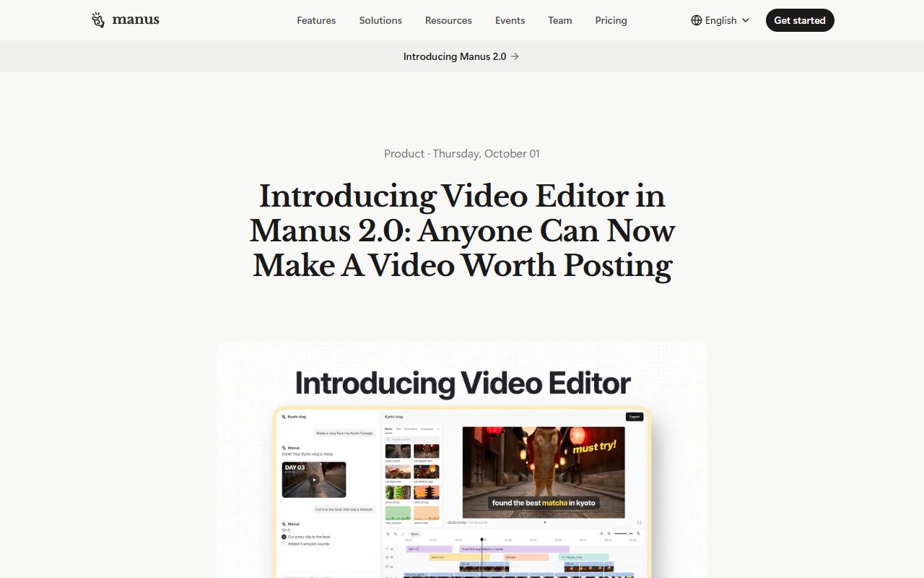The width and height of the screenshot is (924, 578).
Task: Open the Solutions menu
Action: [x=380, y=20]
